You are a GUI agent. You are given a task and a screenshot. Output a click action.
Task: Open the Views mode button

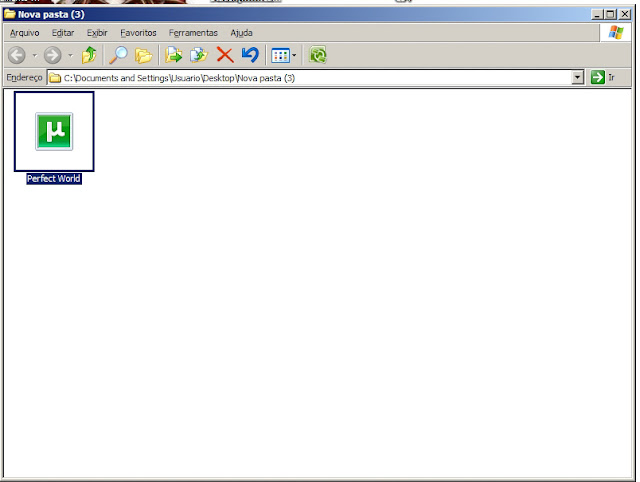pos(284,56)
